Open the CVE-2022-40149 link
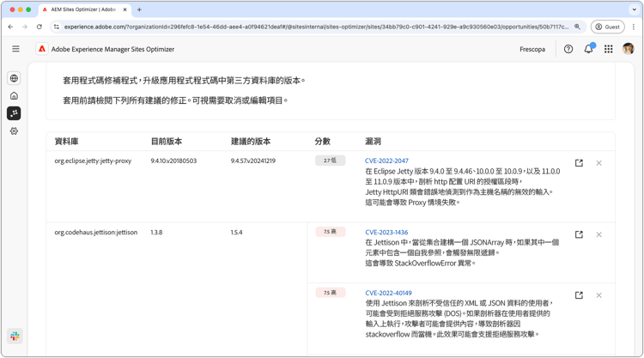 (x=388, y=293)
